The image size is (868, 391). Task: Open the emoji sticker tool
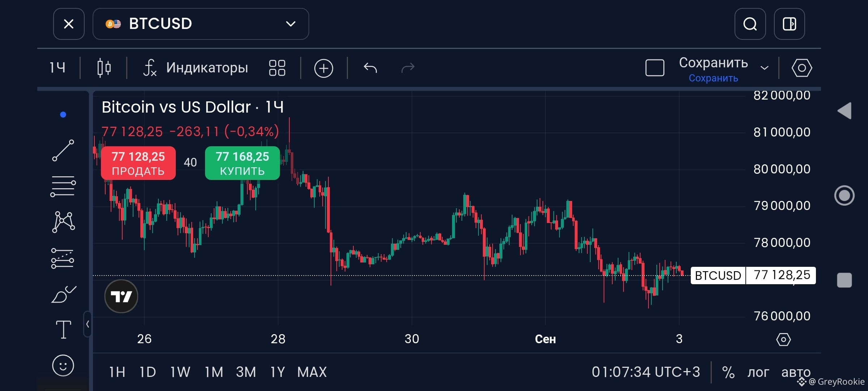(63, 365)
